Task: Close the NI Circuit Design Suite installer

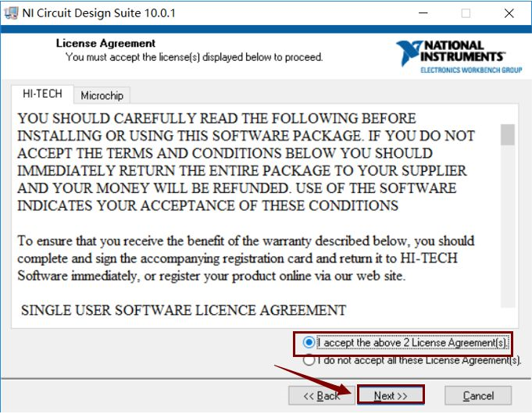Action: point(509,13)
